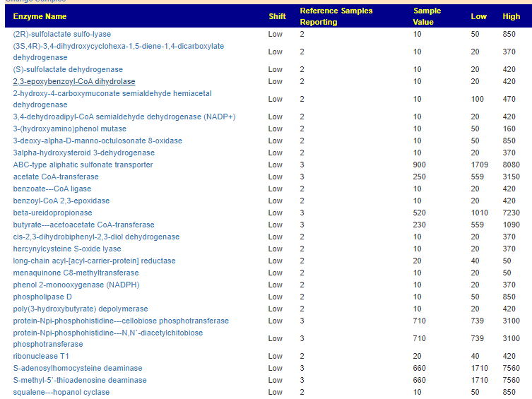532x399 pixels.
Task: Select the ribonuclease T1 link
Action: click(x=41, y=357)
